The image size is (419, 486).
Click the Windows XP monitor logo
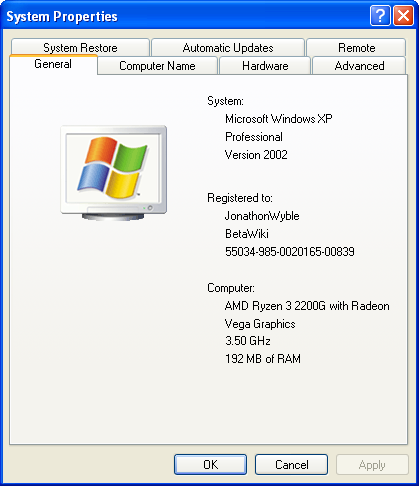pos(114,173)
